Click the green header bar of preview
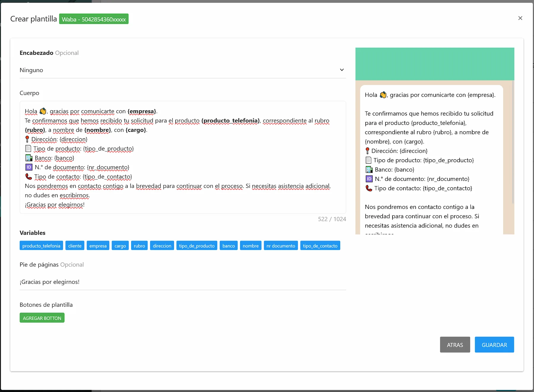This screenshot has height=392, width=534. pyautogui.click(x=435, y=64)
